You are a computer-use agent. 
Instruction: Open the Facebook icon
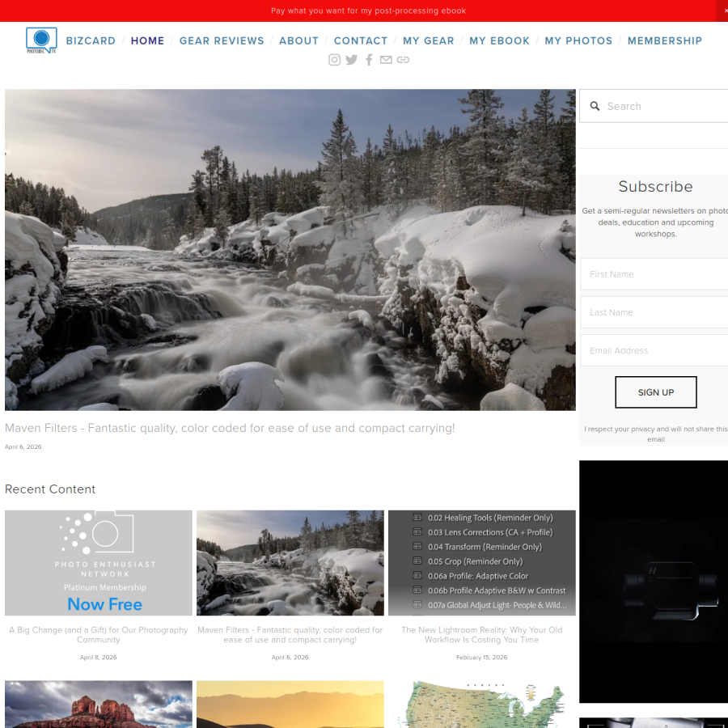coord(369,59)
